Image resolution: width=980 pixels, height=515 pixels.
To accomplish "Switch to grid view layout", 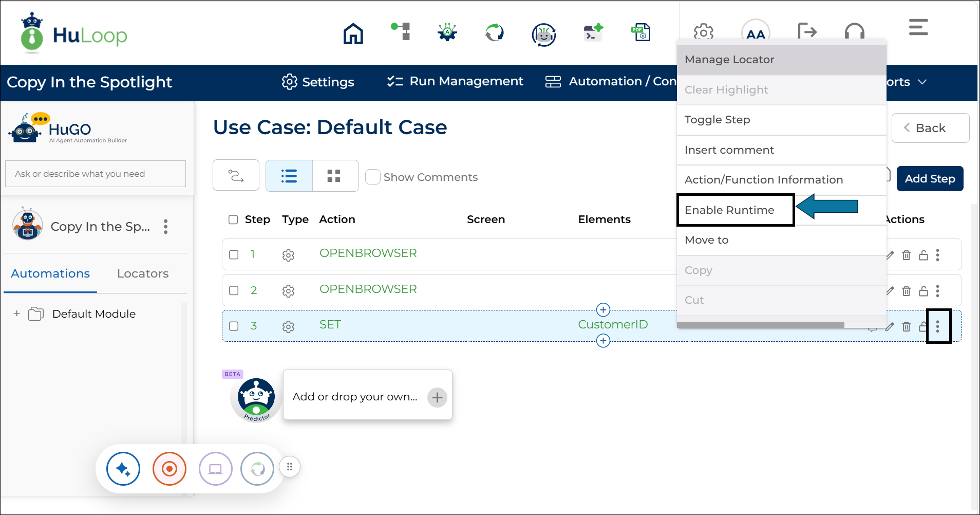I will point(334,176).
